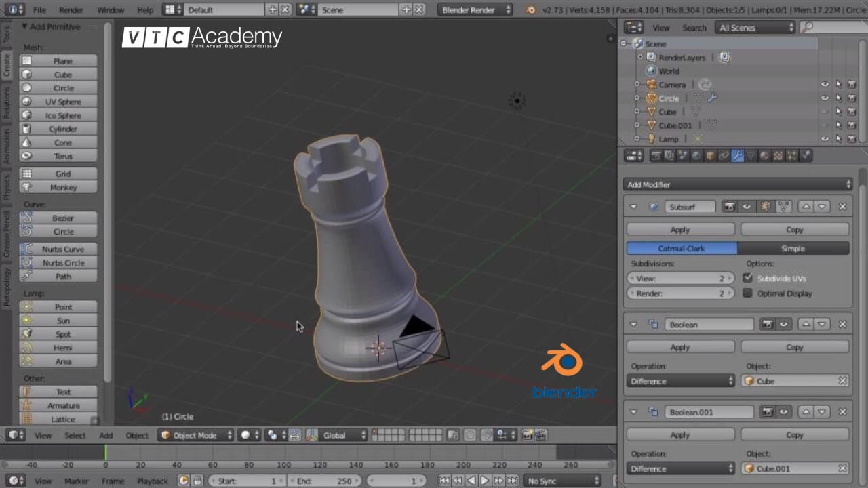Open the Add menu in viewport header

[x=105, y=435]
